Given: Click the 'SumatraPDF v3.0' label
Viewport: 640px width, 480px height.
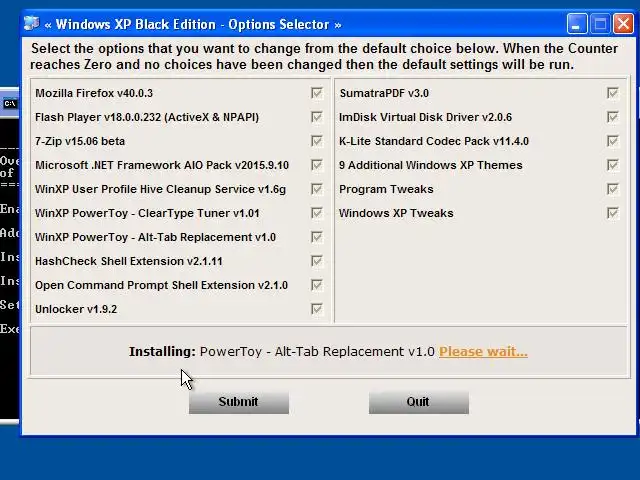Looking at the screenshot, I should (384, 93).
